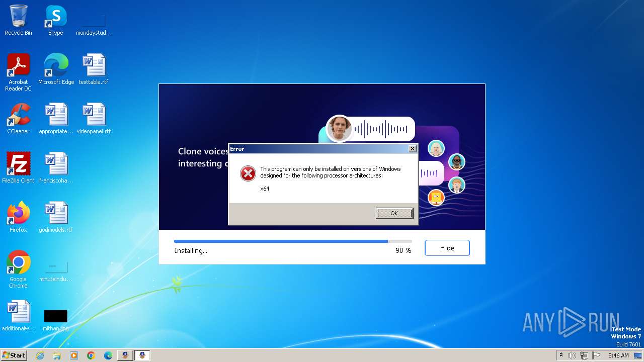Click the network tray icon
Image resolution: width=644 pixels, height=362 pixels.
pyautogui.click(x=584, y=355)
